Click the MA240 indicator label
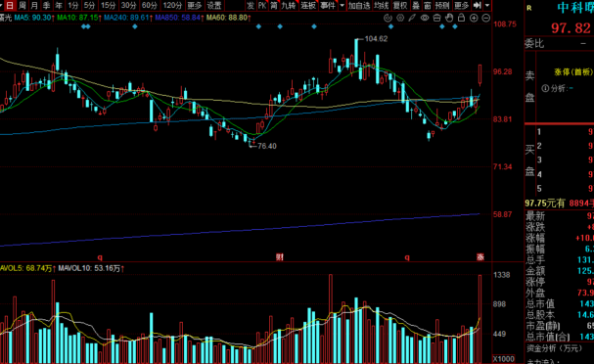This screenshot has width=594, height=364. 127,18
